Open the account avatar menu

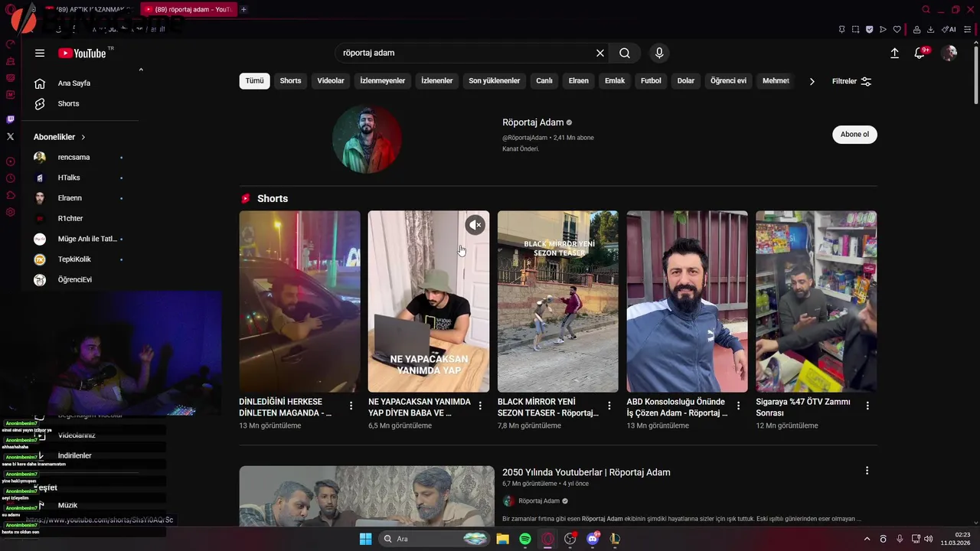949,53
